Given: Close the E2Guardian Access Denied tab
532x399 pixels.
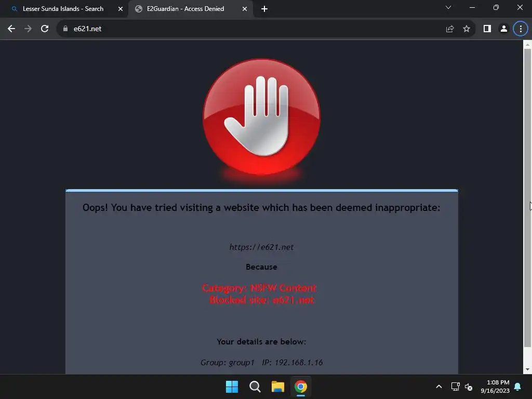Looking at the screenshot, I should pos(245,9).
